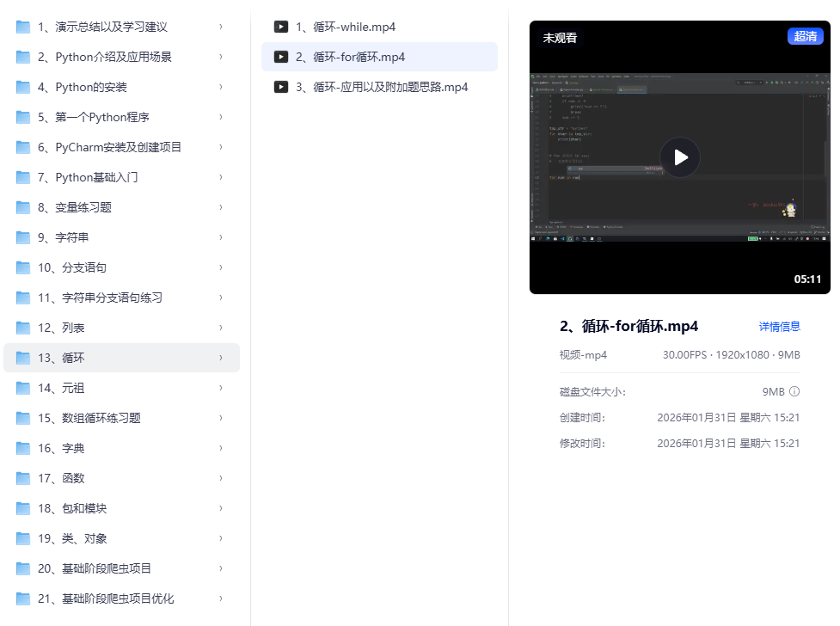Open the folder icon beside 1、演示总结以及学习建议
Screen dimensions: 840x626
(22, 27)
